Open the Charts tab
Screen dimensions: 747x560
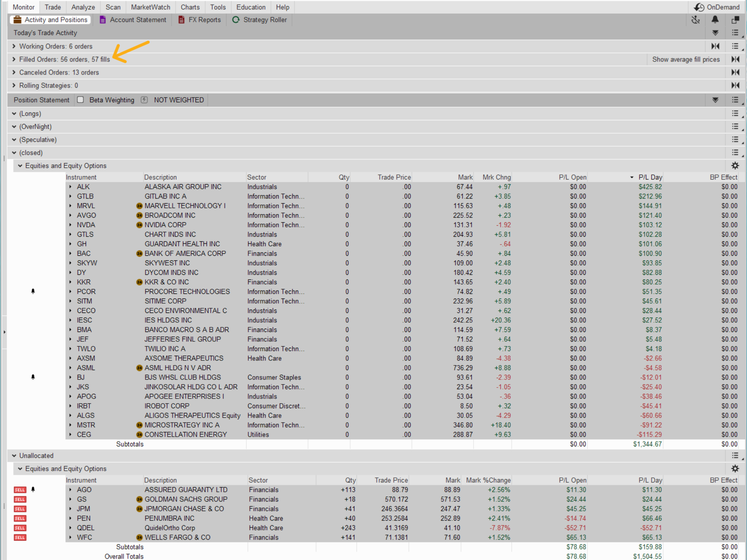[190, 7]
